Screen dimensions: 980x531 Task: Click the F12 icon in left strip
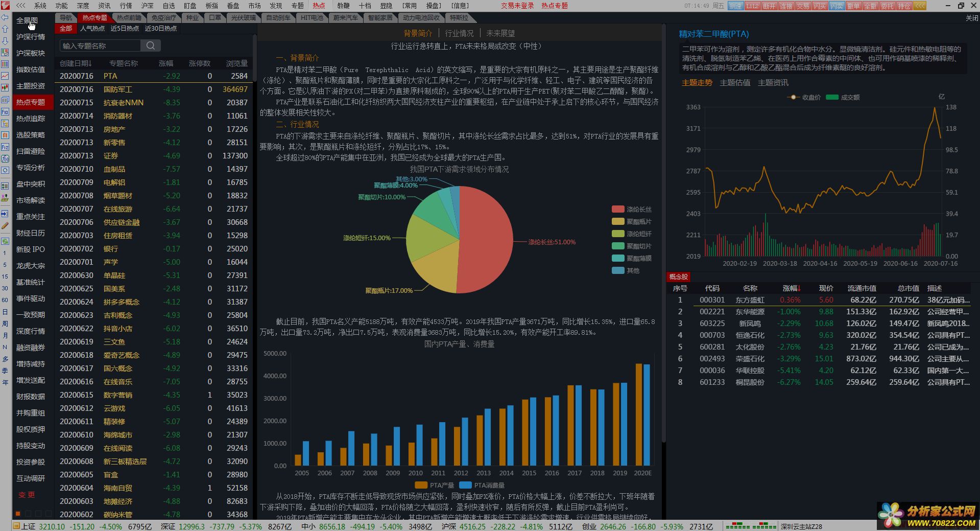coord(5,147)
